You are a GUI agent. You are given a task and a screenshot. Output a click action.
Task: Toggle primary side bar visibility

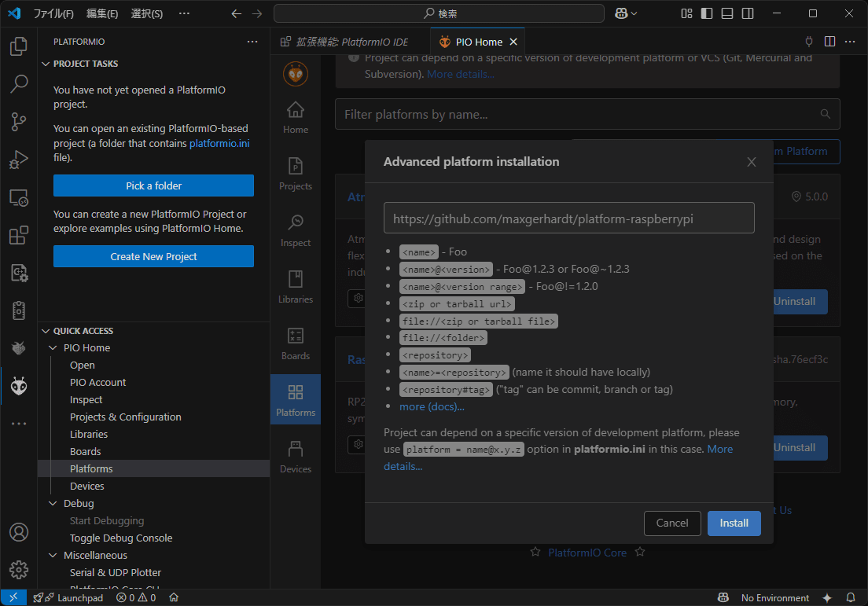click(707, 13)
